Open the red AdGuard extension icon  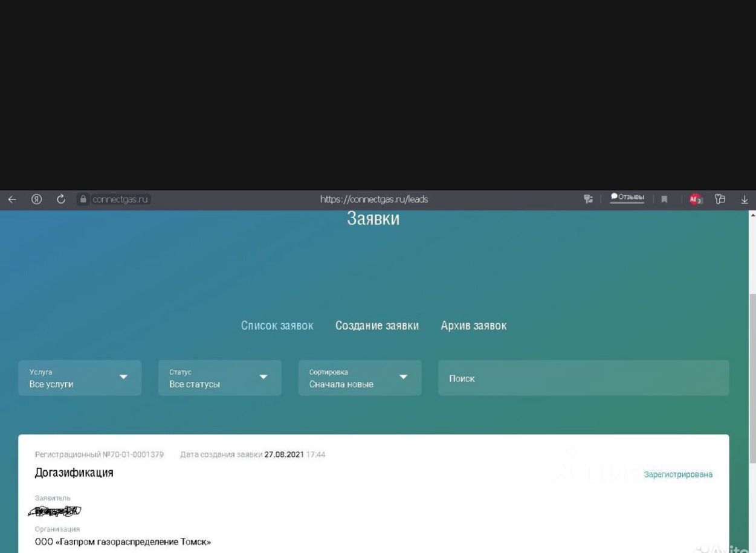[696, 199]
